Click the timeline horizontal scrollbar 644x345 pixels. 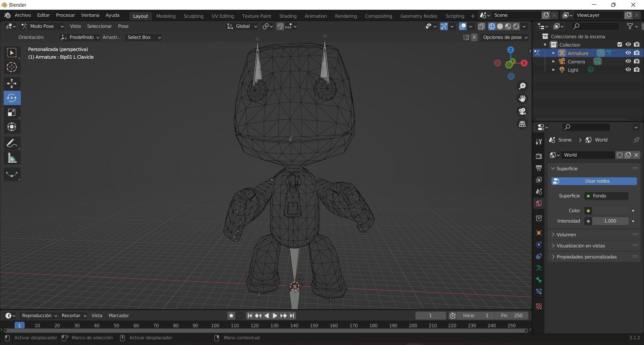coord(266,331)
